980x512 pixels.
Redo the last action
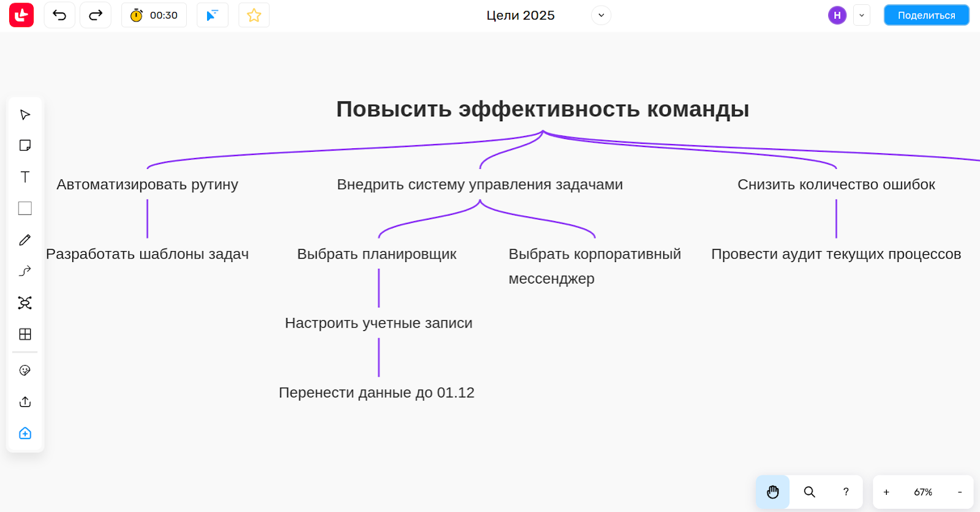96,15
